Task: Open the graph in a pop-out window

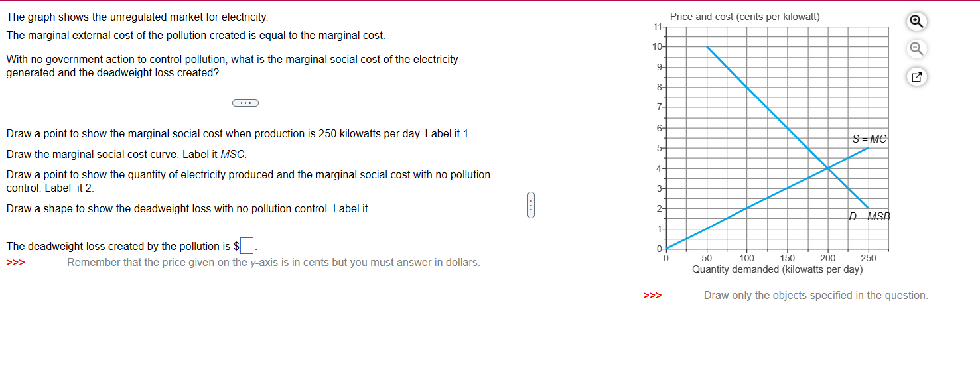Action: pos(916,76)
